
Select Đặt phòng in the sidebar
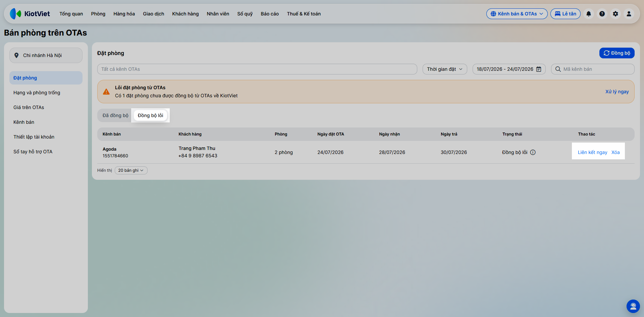[46, 78]
